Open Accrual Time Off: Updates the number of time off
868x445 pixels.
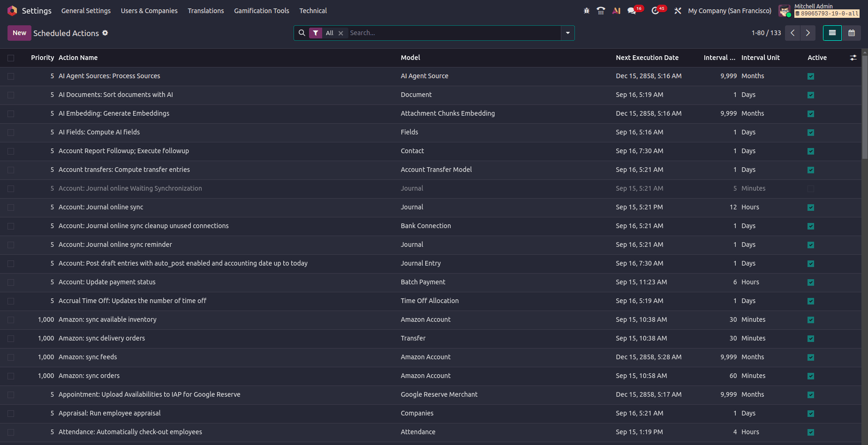coord(132,301)
